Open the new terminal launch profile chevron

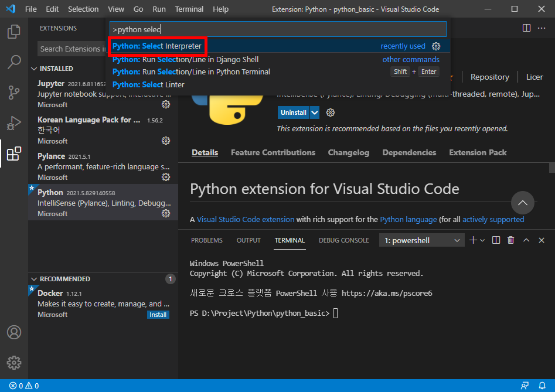[x=482, y=240]
